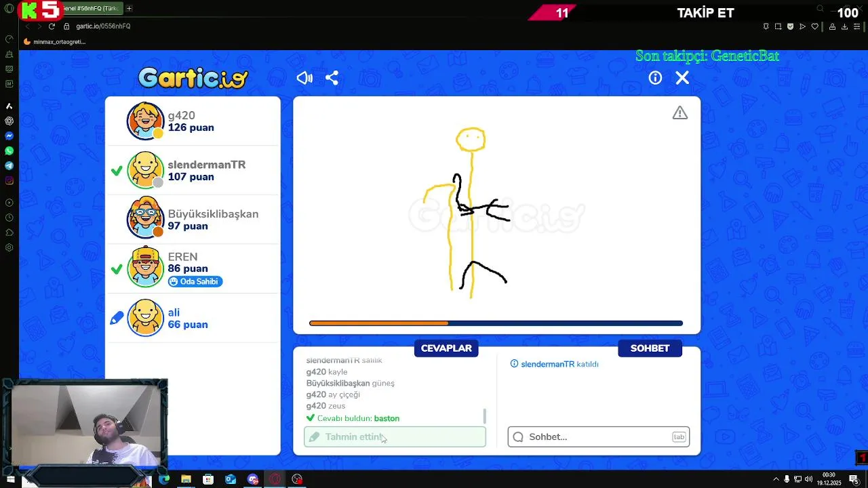Click slendermanTR's player avatar
The image size is (868, 488).
pos(145,170)
